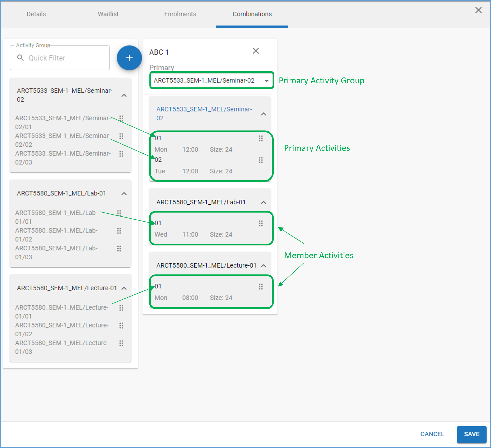The image size is (491, 448).
Task: Open the Waitlist tab
Action: [x=108, y=14]
